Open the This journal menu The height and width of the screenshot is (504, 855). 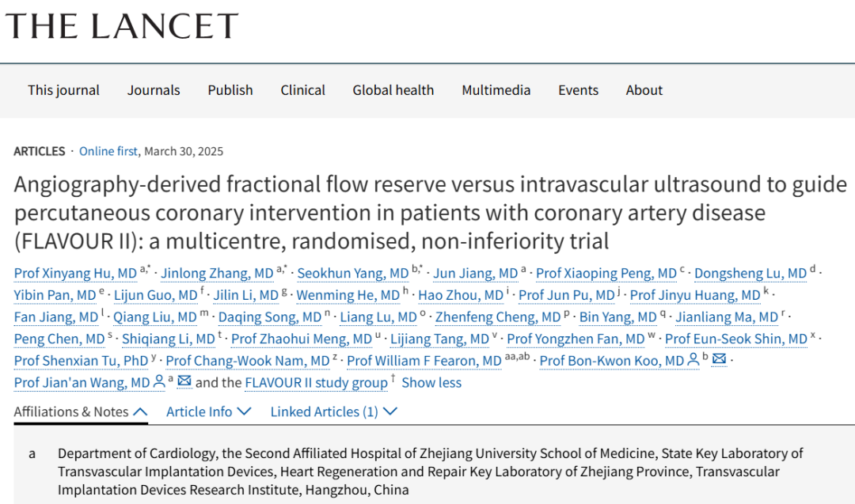pos(64,90)
